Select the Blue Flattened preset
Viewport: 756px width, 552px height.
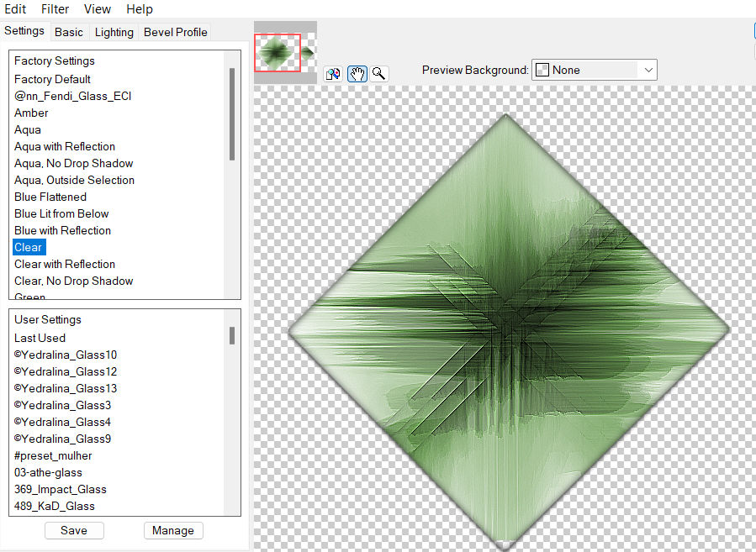click(50, 197)
